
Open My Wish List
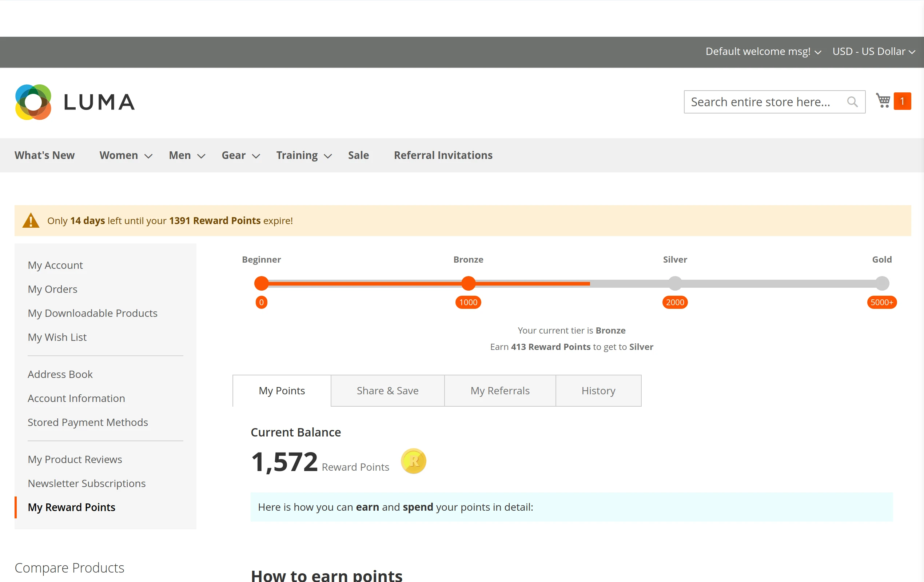click(x=57, y=337)
